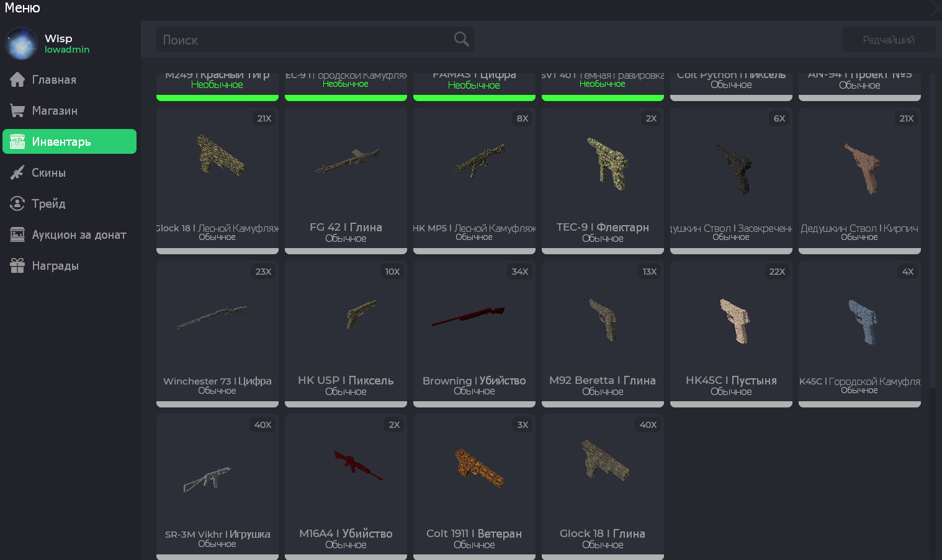The height and width of the screenshot is (560, 942).
Task: Click the Wisp profile avatar
Action: point(22,43)
